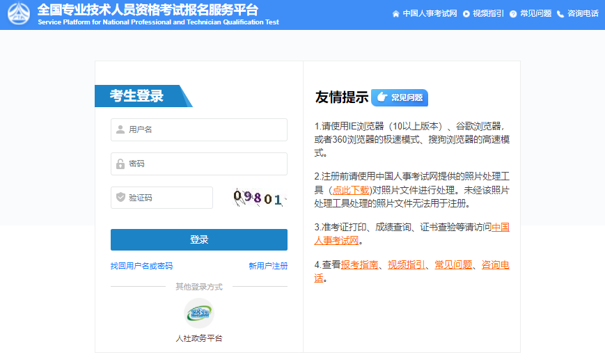This screenshot has height=364, width=605.
Task: Click the shield icon in 验证码 field
Action: (x=120, y=198)
